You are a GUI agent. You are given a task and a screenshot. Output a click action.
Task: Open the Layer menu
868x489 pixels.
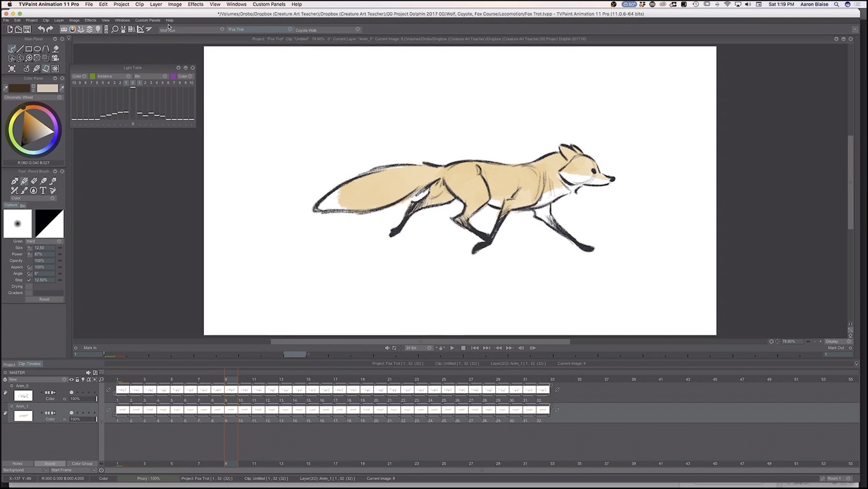(155, 4)
